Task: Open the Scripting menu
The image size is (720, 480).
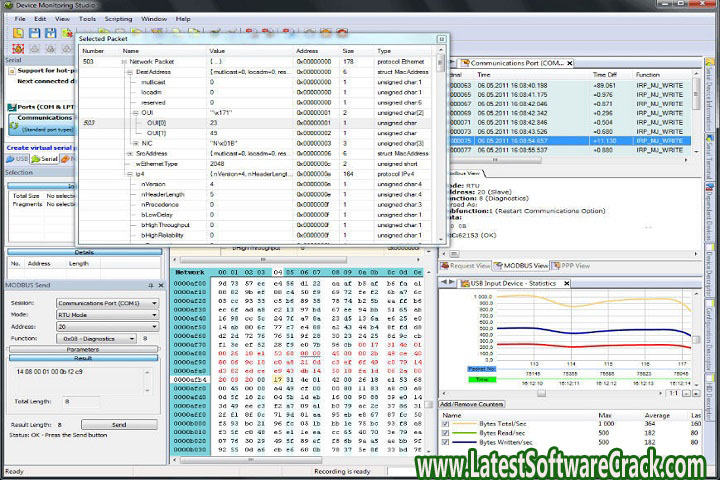Action: coord(118,18)
